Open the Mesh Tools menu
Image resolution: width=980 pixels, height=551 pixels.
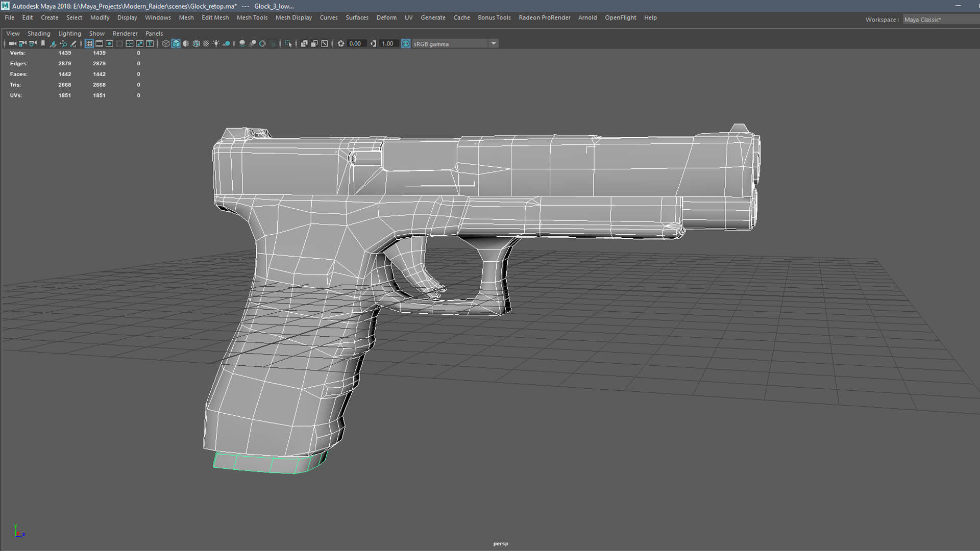[x=252, y=17]
